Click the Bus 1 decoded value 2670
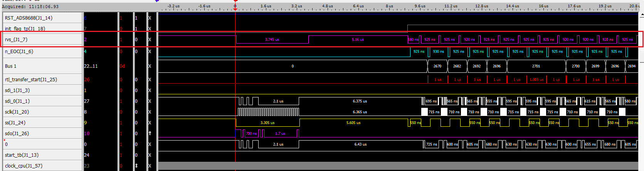644x171 pixels. pos(437,66)
